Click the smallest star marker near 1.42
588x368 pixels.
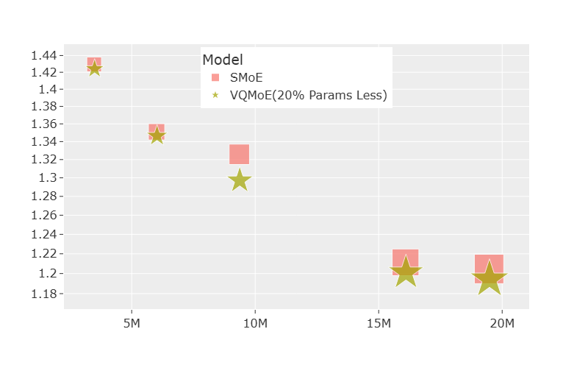pos(94,69)
